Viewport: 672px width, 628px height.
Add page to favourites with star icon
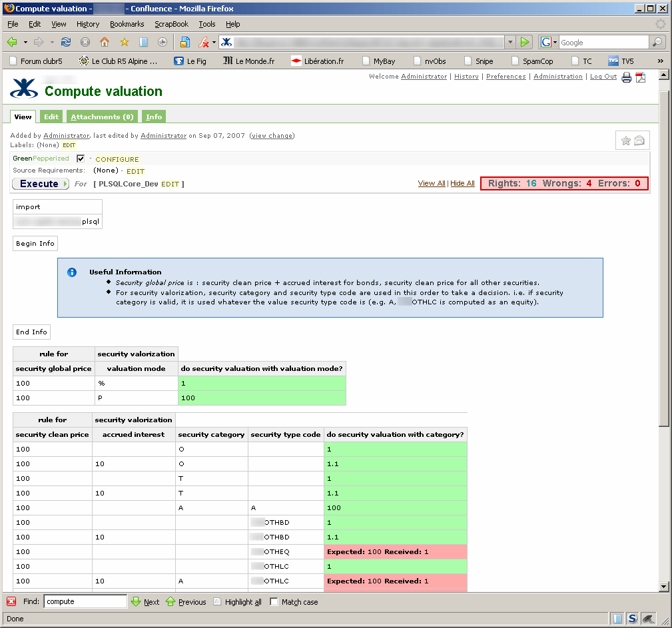point(626,141)
